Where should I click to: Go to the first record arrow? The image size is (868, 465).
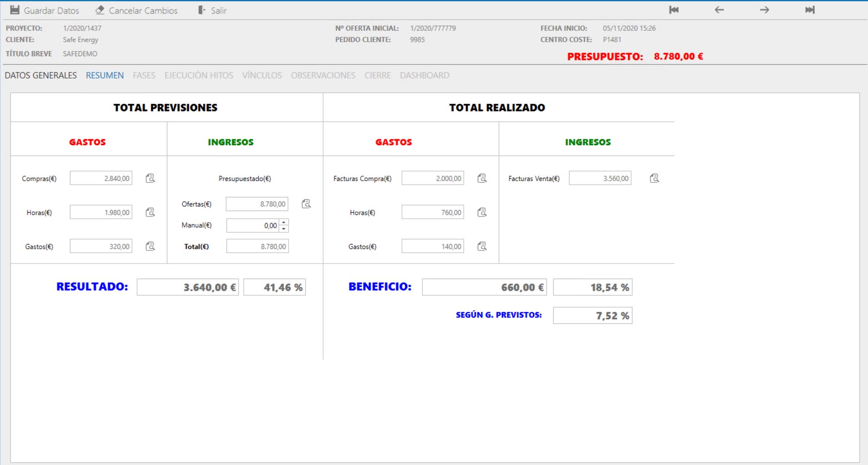point(674,10)
